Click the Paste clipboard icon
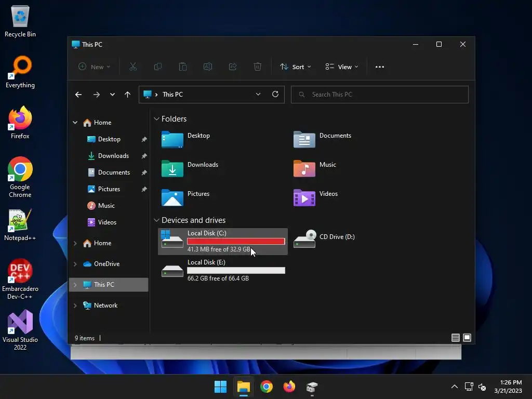Image resolution: width=532 pixels, height=399 pixels. (x=182, y=67)
